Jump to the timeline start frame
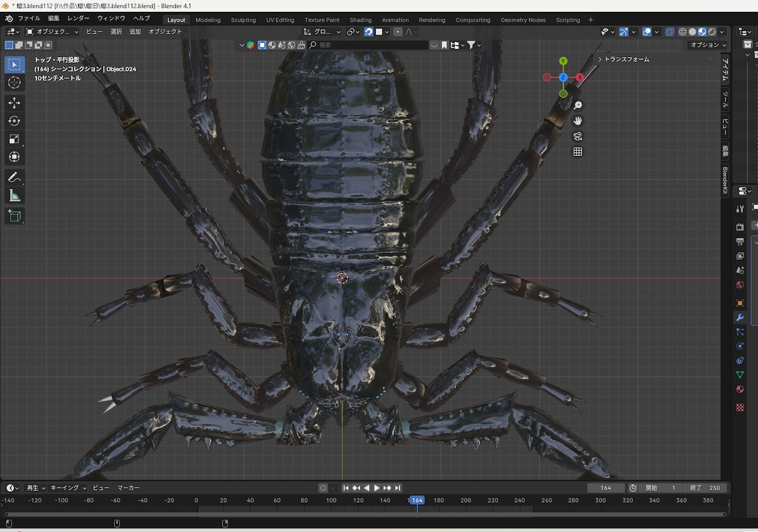Image resolution: width=758 pixels, height=532 pixels. pos(346,488)
